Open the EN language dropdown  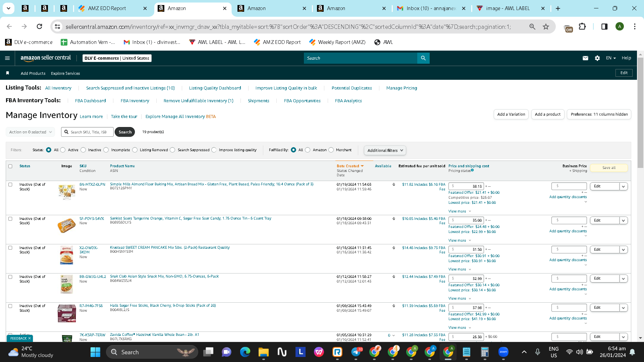[x=611, y=58]
